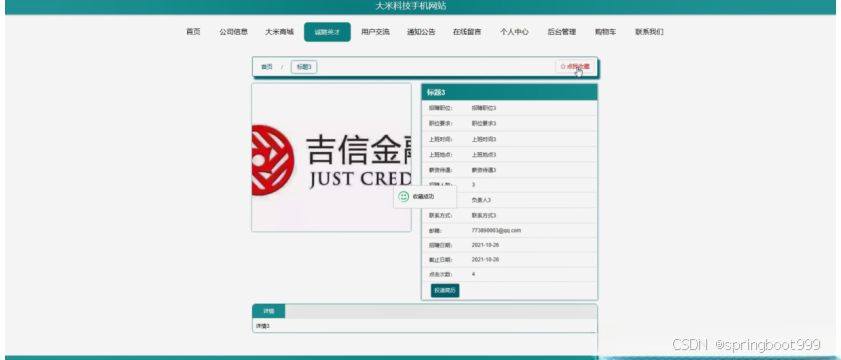Image resolution: width=841 pixels, height=360 pixels.
Task: Click the 截止日期 date value 2021-10-26
Action: click(485, 260)
